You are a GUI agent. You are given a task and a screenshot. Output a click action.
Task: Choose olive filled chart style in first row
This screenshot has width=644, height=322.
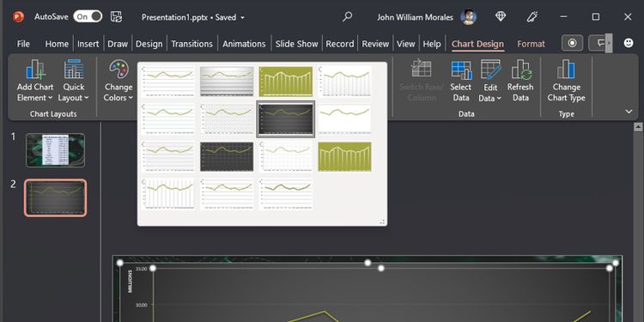tap(286, 81)
